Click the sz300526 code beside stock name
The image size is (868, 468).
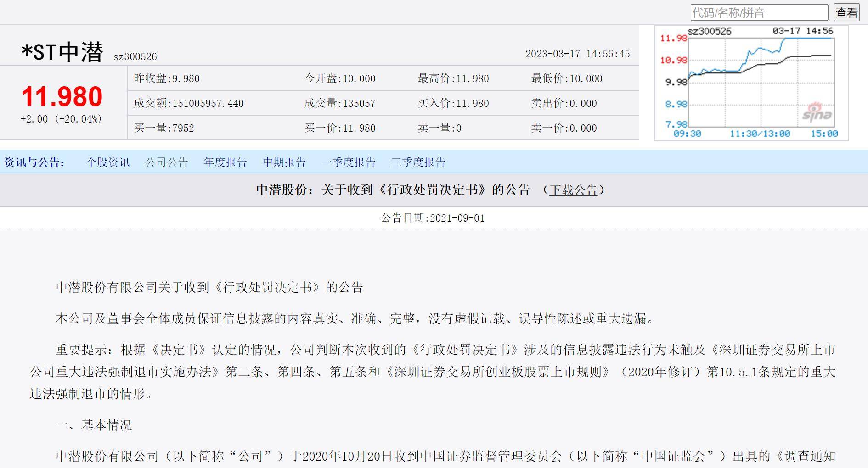(x=135, y=56)
